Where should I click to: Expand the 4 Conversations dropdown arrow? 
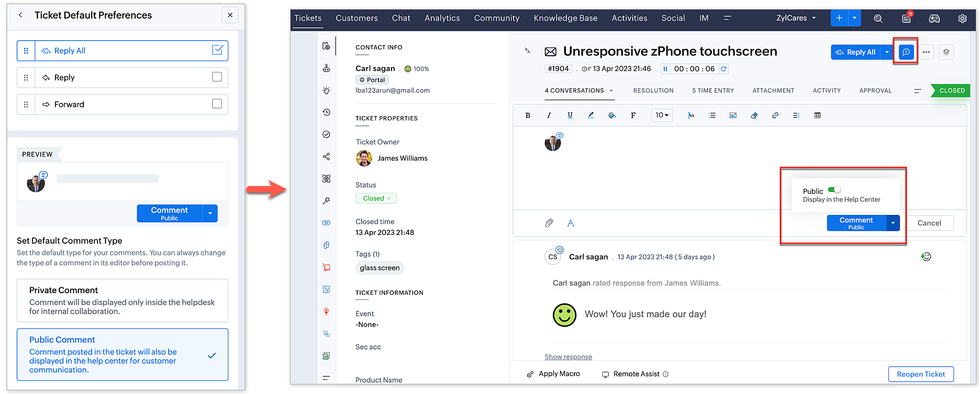(x=611, y=91)
